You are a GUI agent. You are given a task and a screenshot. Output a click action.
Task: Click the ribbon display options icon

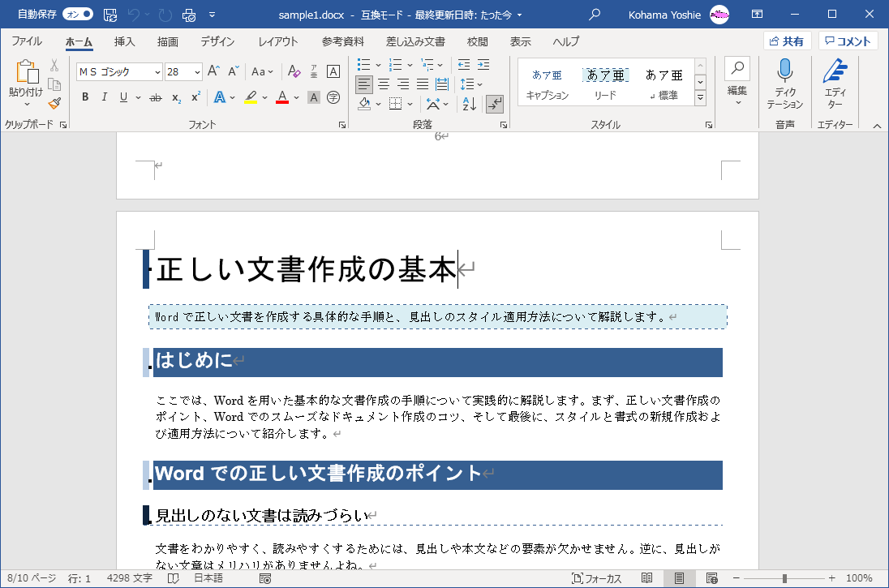757,14
